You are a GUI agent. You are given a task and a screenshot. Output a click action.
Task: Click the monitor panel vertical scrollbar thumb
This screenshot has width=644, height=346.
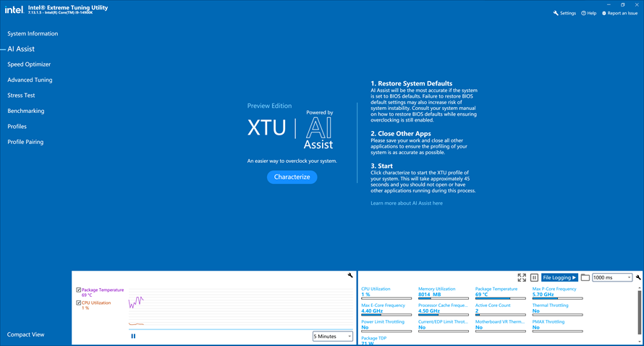click(639, 312)
